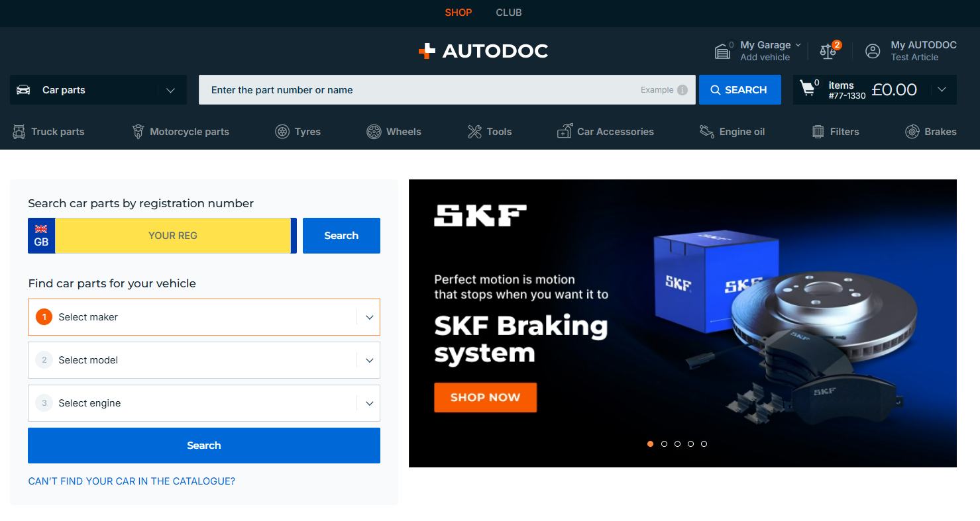Open the Tyres menu label
The width and height of the screenshot is (980, 521).
pyautogui.click(x=307, y=132)
